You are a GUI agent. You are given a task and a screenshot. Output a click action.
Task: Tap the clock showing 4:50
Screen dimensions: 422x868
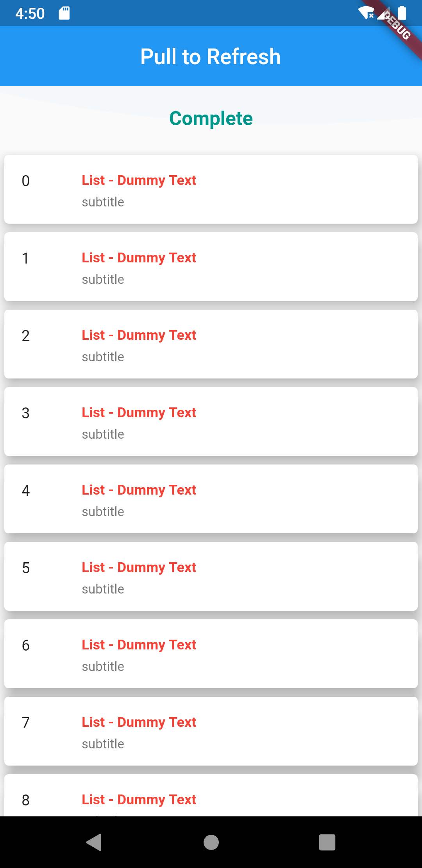tap(29, 13)
